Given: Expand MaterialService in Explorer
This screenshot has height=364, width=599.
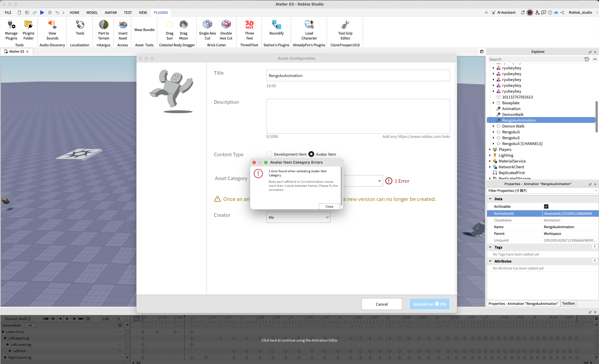Looking at the screenshot, I should point(490,161).
